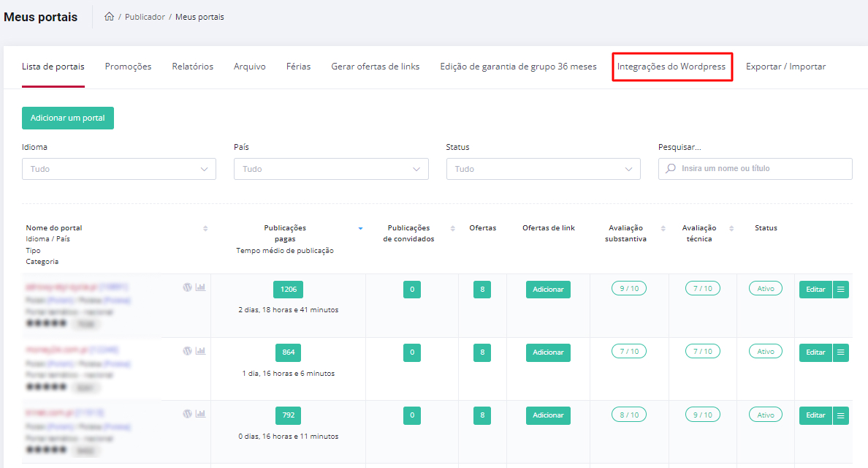Click Meus portais breadcrumb link
Viewport: 868px width, 468px height.
(x=200, y=17)
